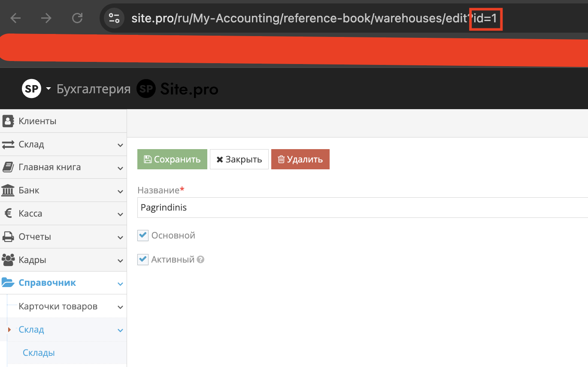588x367 pixels.
Task: Expand the Карточки товаров submenu chevron
Action: point(120,307)
